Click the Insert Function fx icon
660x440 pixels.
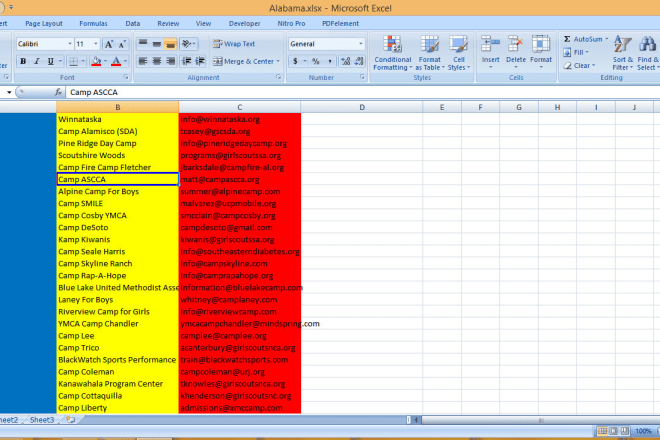pyautogui.click(x=59, y=92)
